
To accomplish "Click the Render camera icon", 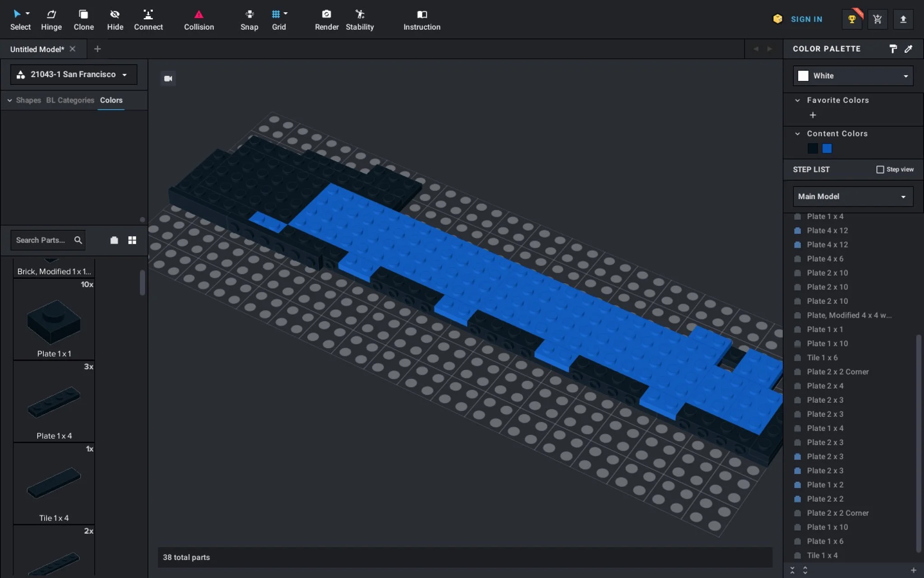I will 326,14.
